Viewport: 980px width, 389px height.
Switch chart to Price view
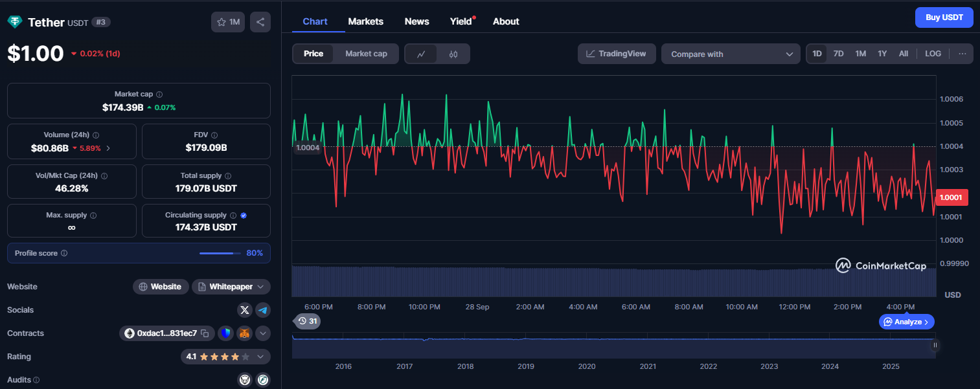pyautogui.click(x=313, y=54)
